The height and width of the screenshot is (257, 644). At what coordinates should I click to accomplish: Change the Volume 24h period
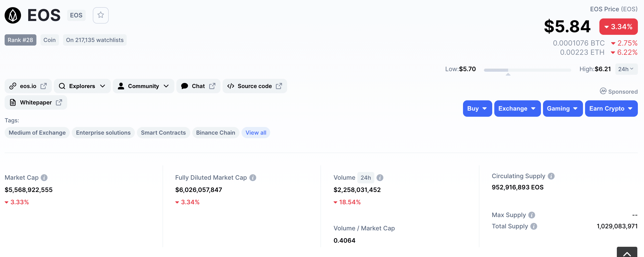tap(366, 178)
